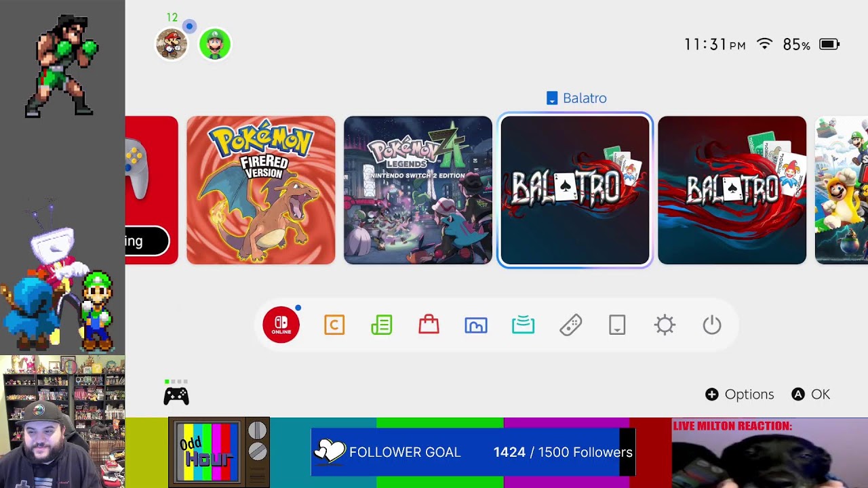This screenshot has width=868, height=488.
Task: Open the Super Mario 3D World tile
Action: pos(842,190)
